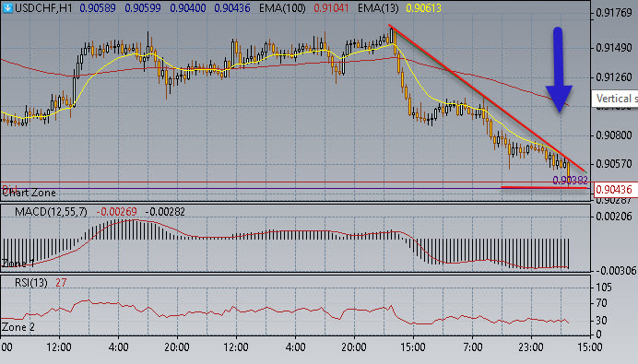638x364 pixels.
Task: Click the RSI value 27
Action: coord(61,282)
